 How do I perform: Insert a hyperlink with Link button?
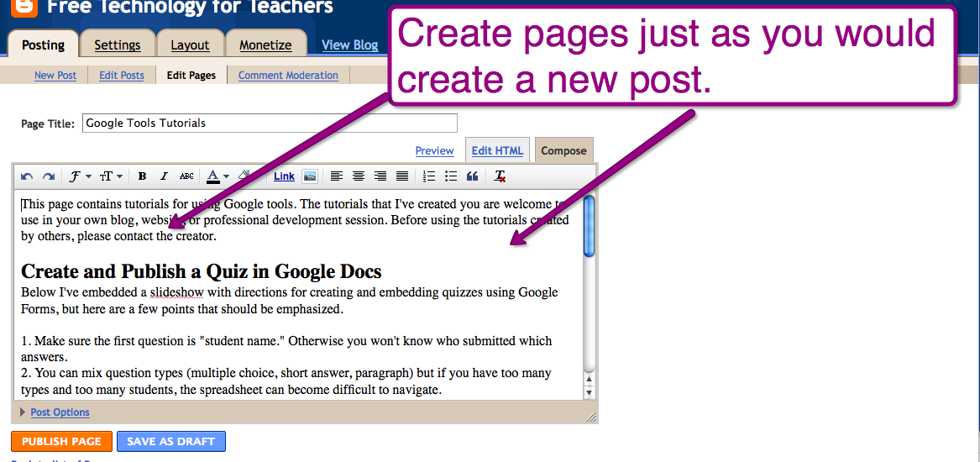click(x=284, y=176)
